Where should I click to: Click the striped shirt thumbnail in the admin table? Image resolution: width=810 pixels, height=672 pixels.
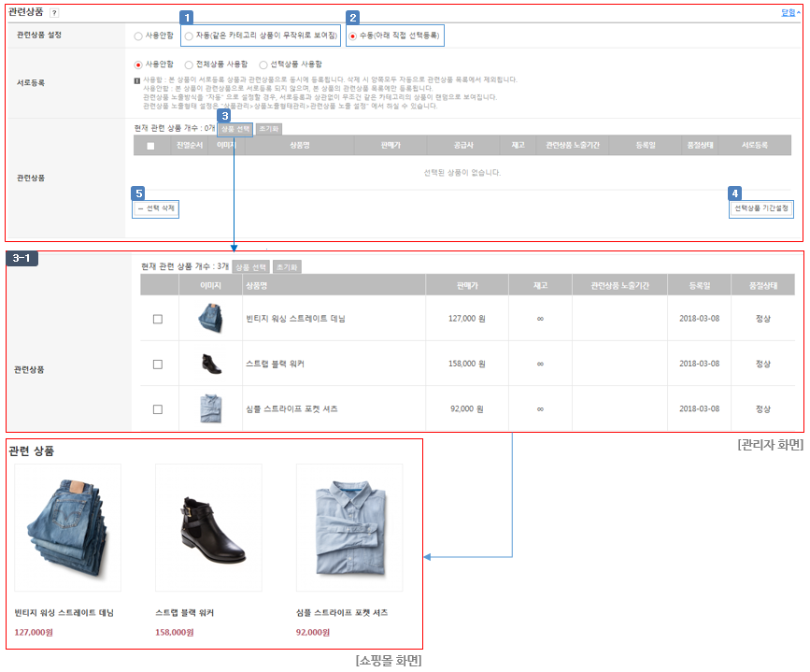[x=211, y=408]
